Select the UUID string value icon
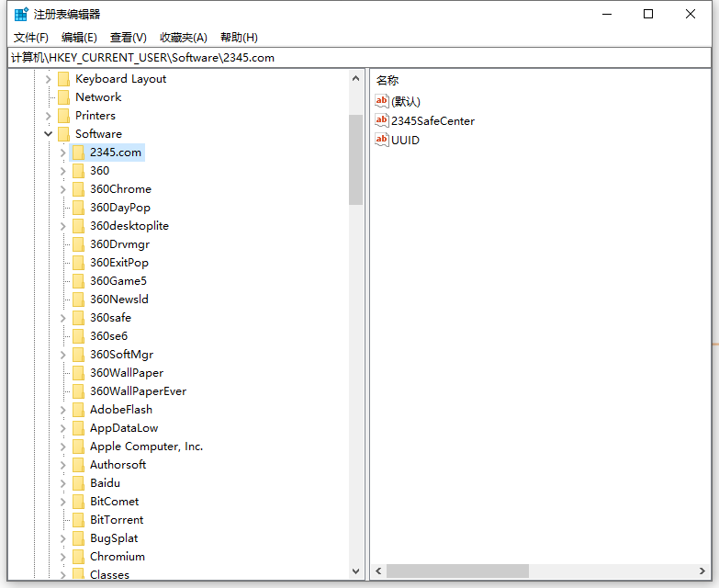This screenshot has height=588, width=719. tap(382, 140)
